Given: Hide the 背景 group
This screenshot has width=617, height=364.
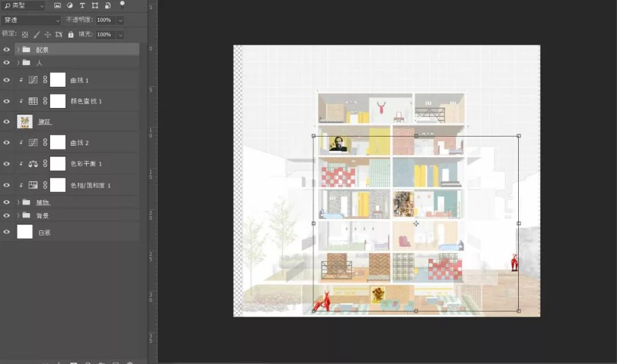Looking at the screenshot, I should (x=6, y=215).
